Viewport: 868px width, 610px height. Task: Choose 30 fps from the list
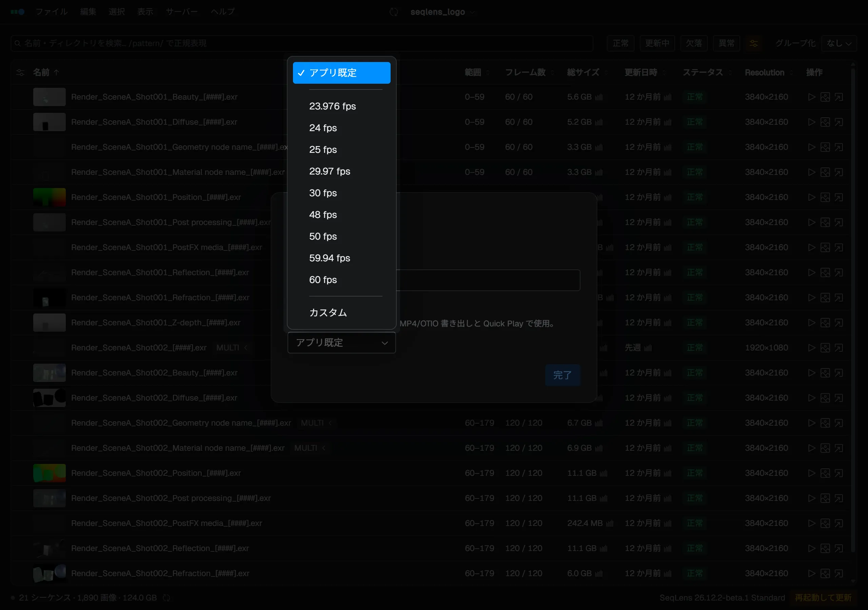341,193
